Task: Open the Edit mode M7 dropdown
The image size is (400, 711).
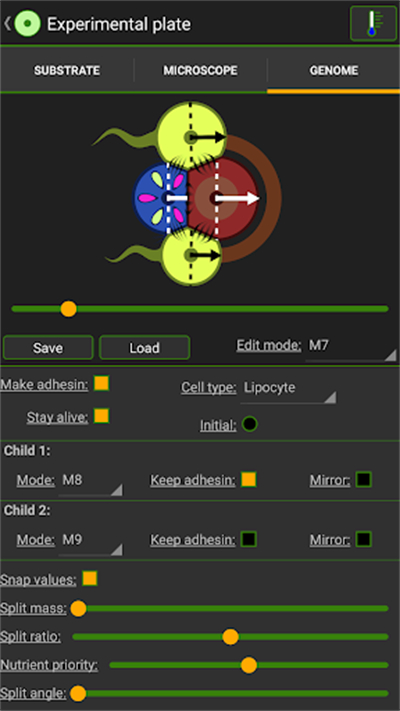Action: pyautogui.click(x=351, y=348)
